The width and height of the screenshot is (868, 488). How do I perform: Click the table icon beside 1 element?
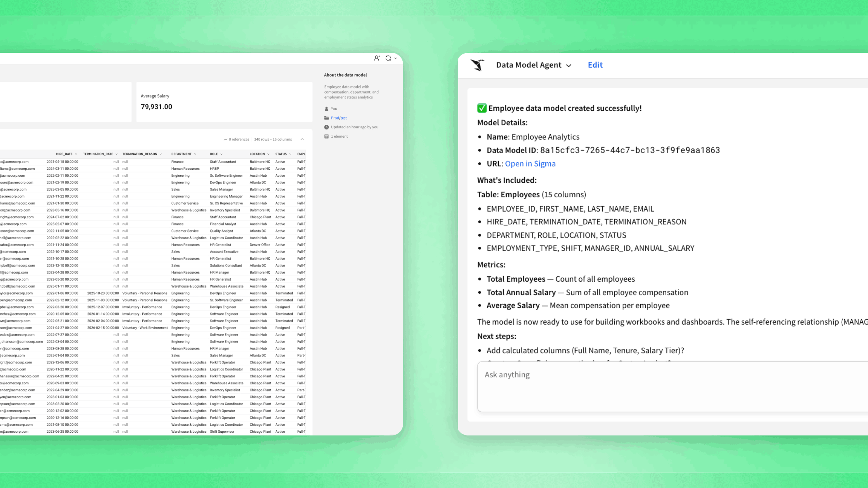326,136
